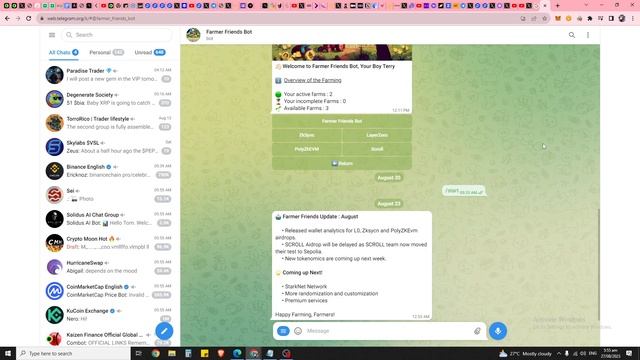Open the notifications center on the taskbar
Viewport: 640px width, 360px height.
pos(629,353)
